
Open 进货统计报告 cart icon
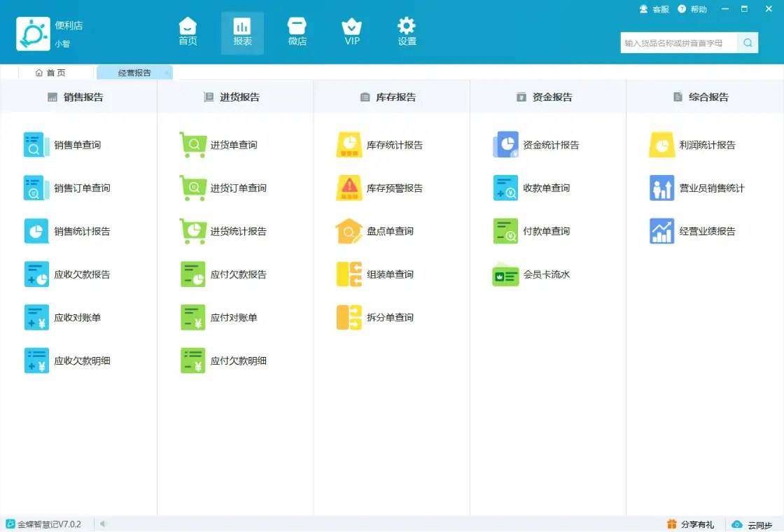tap(193, 231)
